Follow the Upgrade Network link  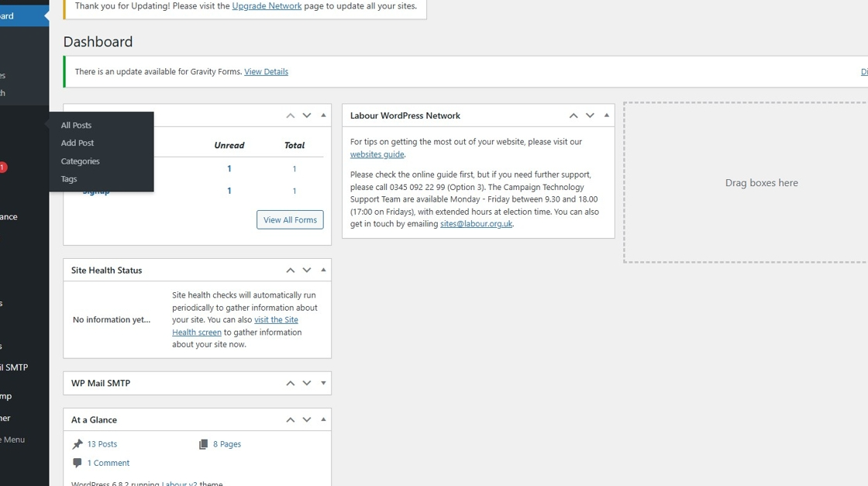267,6
